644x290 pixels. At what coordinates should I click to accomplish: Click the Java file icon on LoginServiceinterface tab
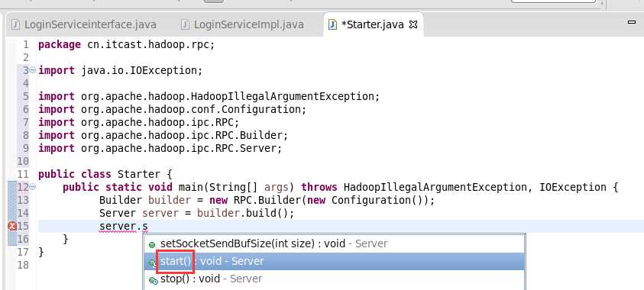[15, 24]
